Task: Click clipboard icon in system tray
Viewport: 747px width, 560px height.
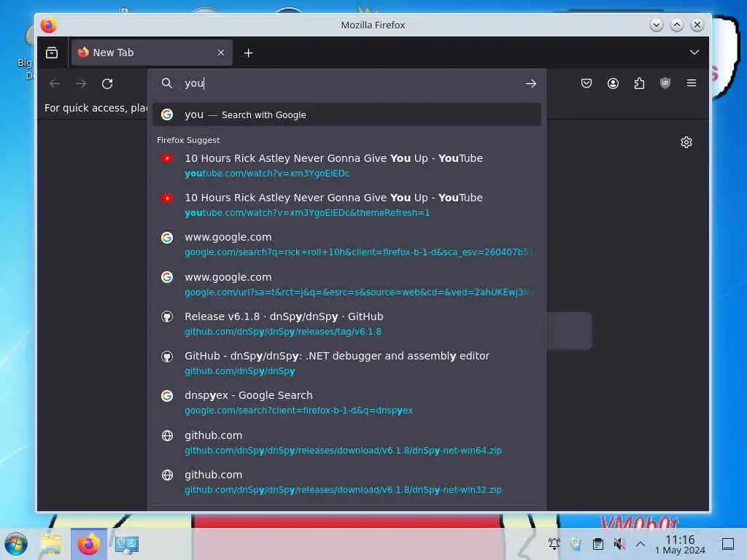Action: pos(598,544)
